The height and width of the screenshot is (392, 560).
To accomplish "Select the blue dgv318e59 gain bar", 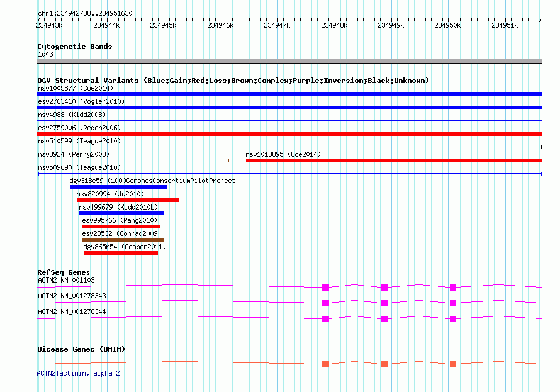I will click(x=118, y=187).
